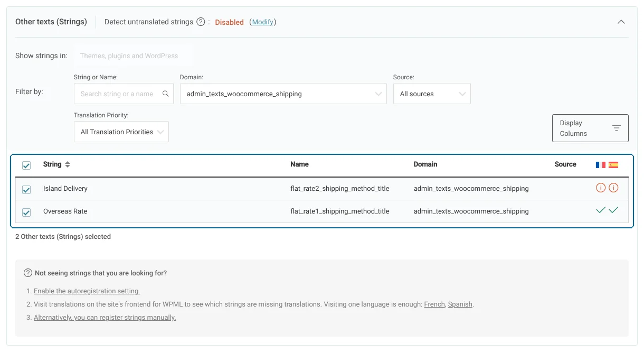Viewport: 644px width, 352px height.
Task: Open the Show strings in selector
Action: [x=133, y=55]
